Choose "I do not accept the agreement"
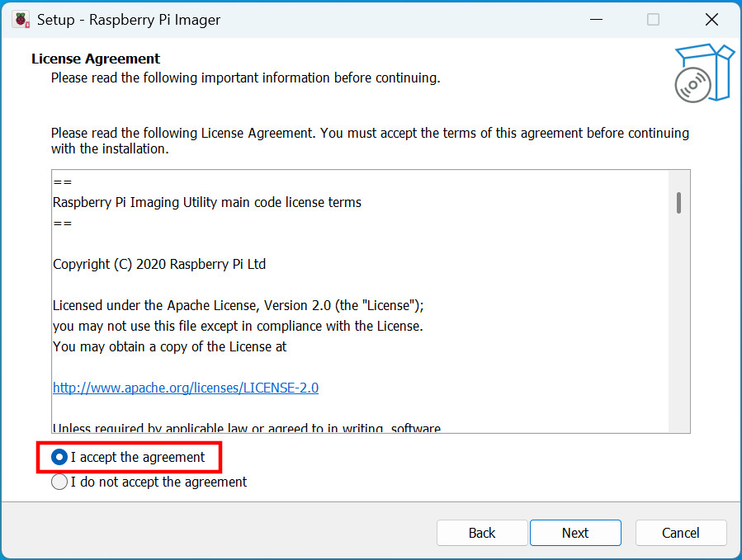The height and width of the screenshot is (560, 742). 59,482
